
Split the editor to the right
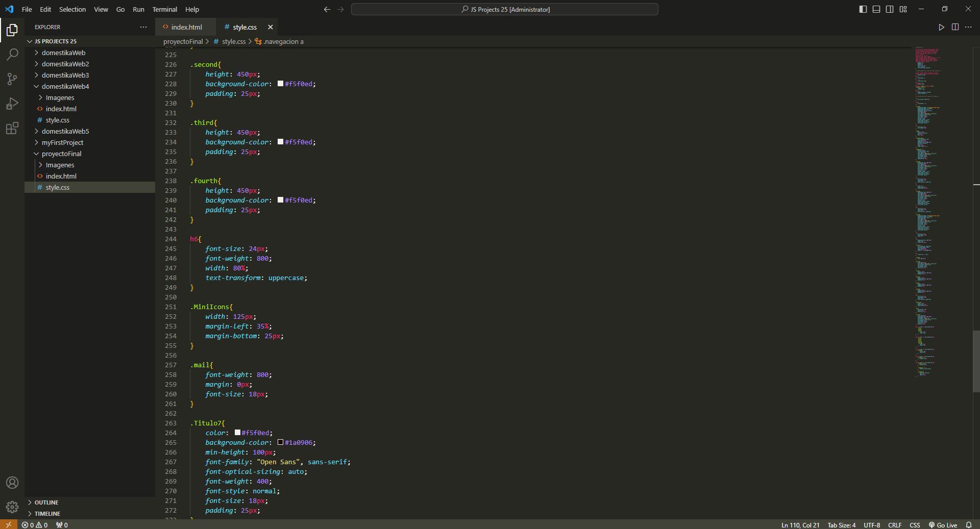click(955, 27)
